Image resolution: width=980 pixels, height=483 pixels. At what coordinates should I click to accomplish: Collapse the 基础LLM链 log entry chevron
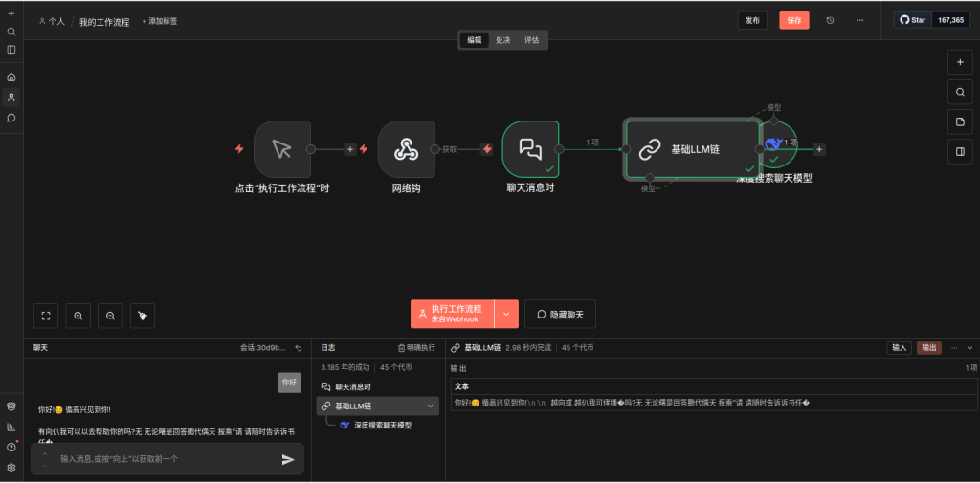pyautogui.click(x=430, y=406)
